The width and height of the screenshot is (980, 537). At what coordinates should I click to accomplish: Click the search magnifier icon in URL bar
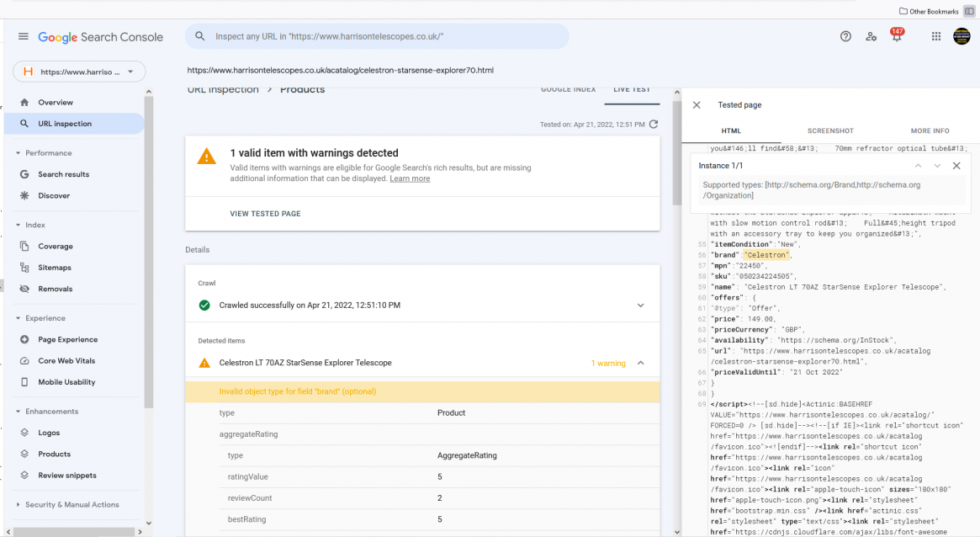pyautogui.click(x=200, y=36)
